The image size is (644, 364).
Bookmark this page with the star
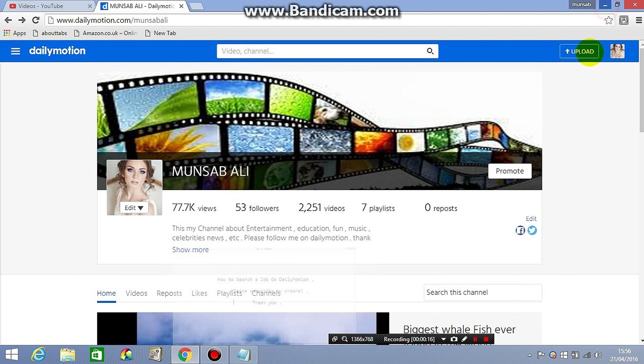pos(609,20)
